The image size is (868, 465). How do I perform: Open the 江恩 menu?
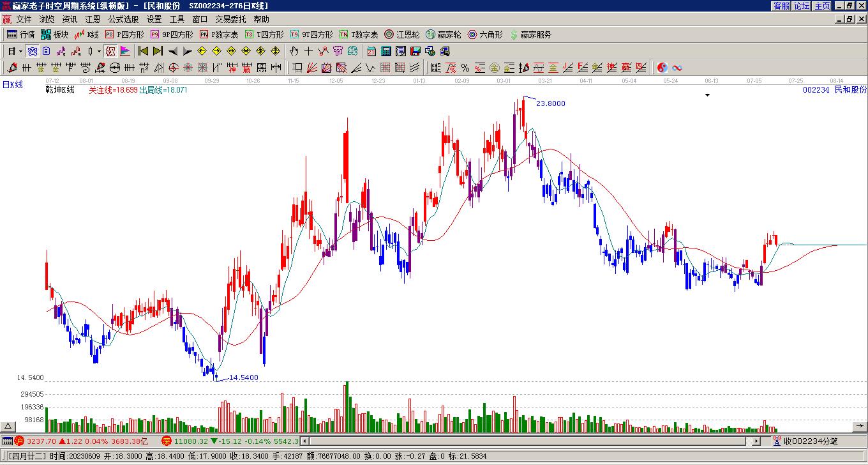click(x=93, y=19)
